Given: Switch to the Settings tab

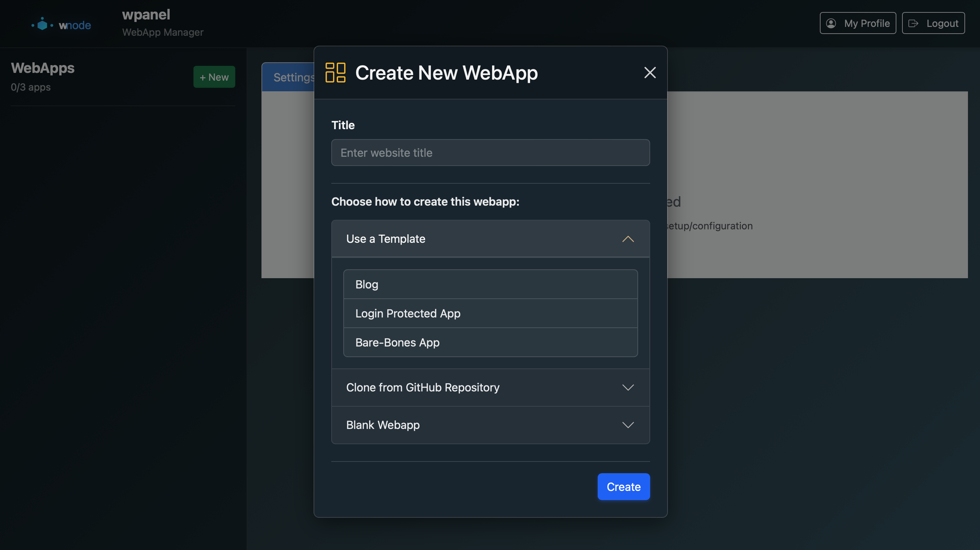Looking at the screenshot, I should click(293, 77).
